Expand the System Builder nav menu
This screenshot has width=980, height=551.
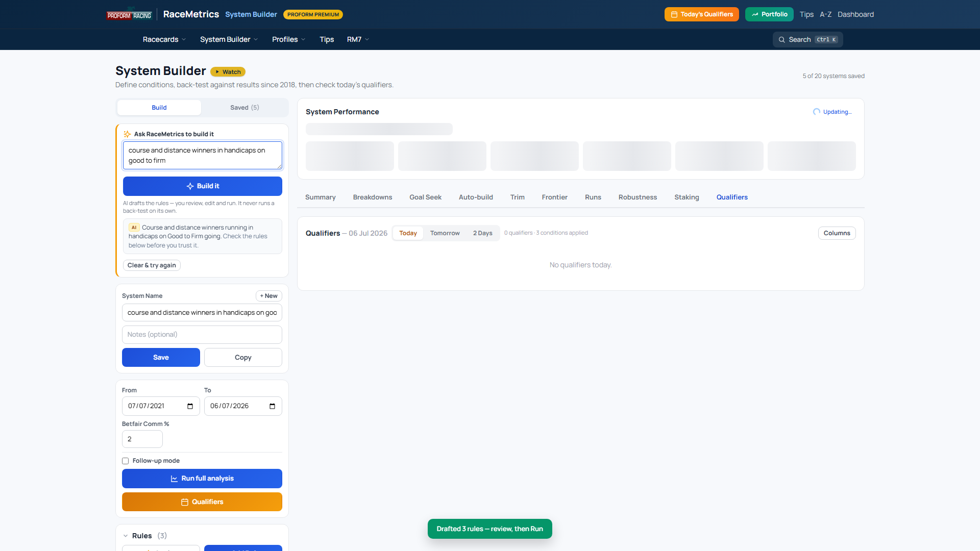(x=229, y=39)
